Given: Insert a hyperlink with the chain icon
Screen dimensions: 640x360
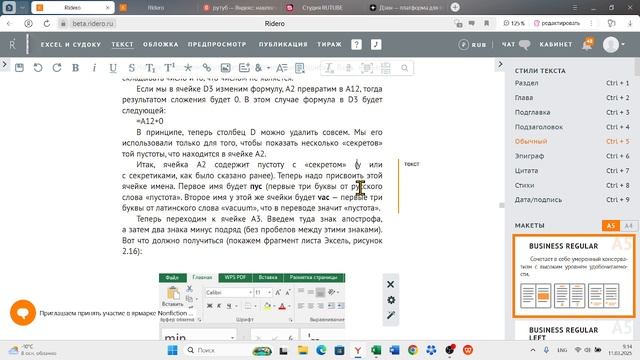Looking at the screenshot, I should 207,68.
